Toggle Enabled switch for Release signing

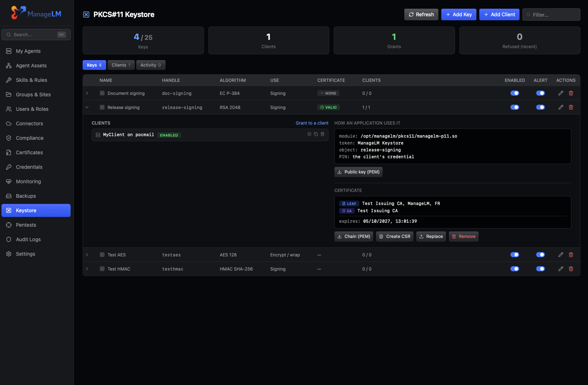(x=514, y=107)
